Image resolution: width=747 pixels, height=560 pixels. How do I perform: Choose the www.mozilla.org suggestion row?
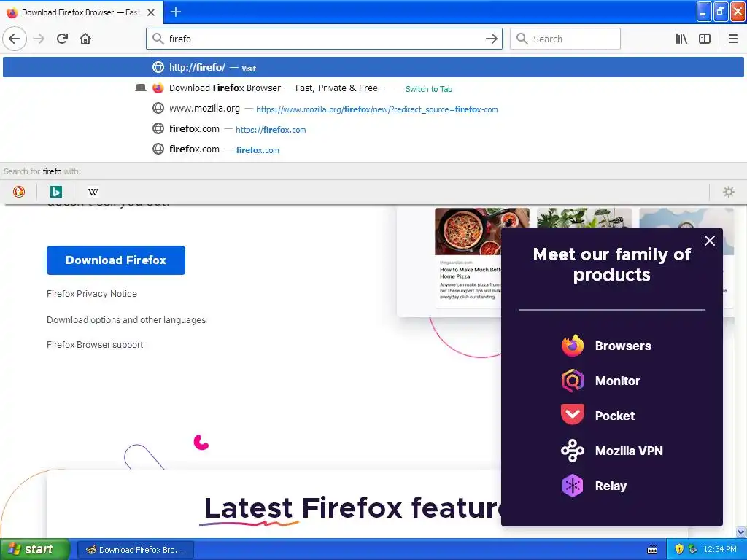click(373, 109)
